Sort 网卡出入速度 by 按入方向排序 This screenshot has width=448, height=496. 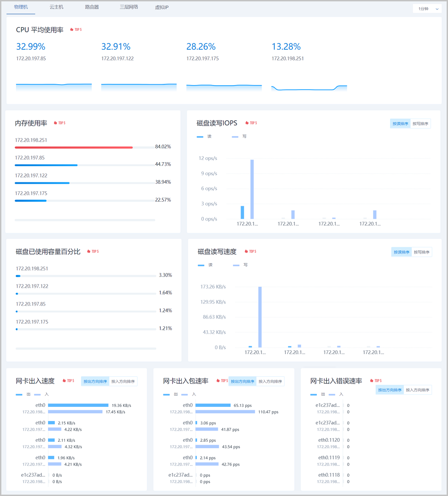coord(123,381)
